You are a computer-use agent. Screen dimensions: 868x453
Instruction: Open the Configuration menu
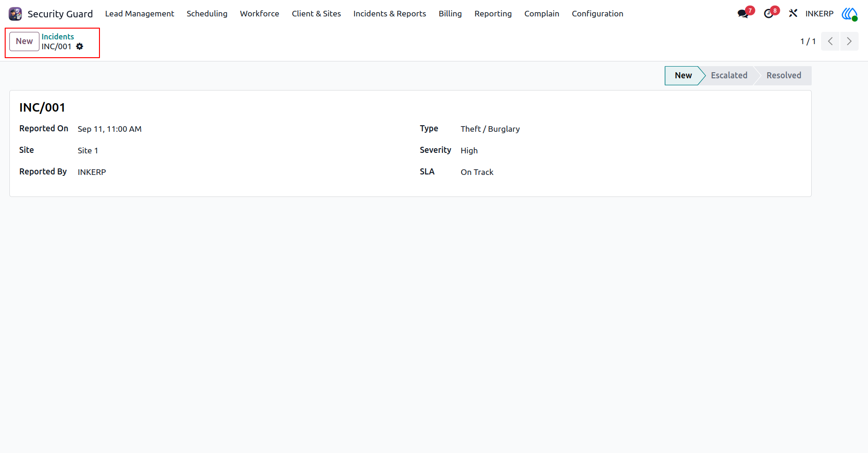point(598,14)
